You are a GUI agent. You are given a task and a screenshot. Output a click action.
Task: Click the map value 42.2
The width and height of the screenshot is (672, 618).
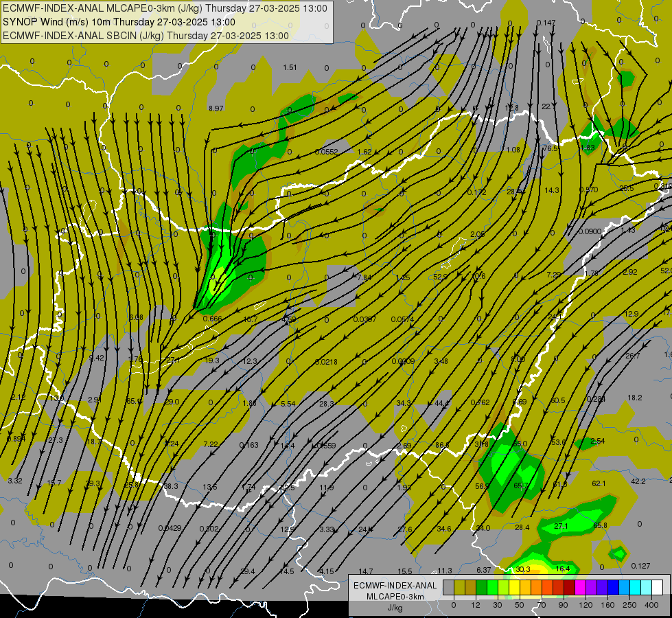[638, 481]
